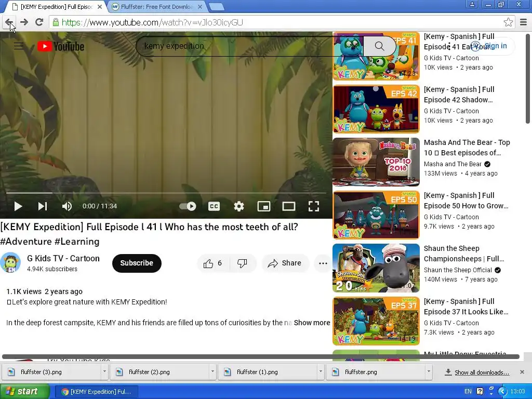Open dropdown for fluffster (3).png download
The height and width of the screenshot is (399, 532).
(104, 372)
